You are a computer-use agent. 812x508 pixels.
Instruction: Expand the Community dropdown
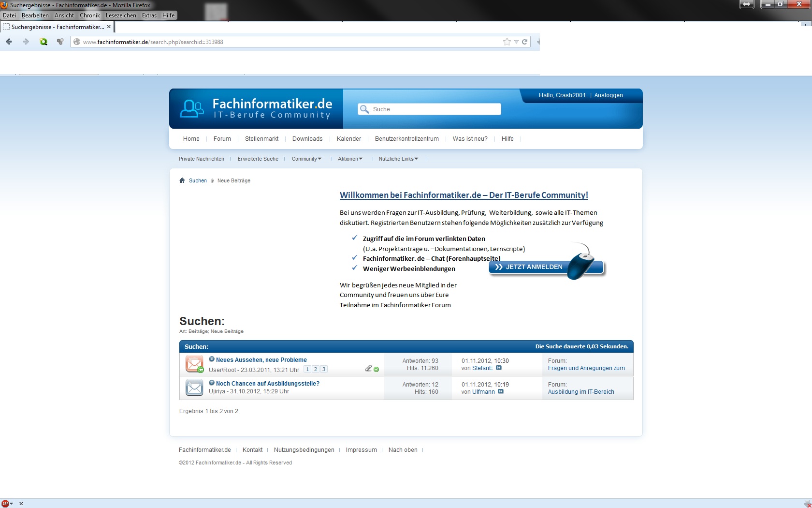(x=306, y=159)
